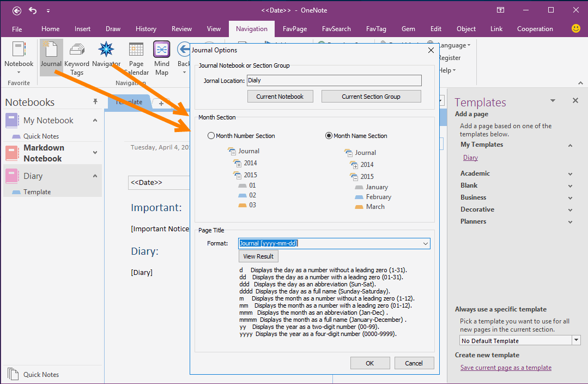The height and width of the screenshot is (384, 588).
Task: Open the FavPage ribbon tab
Action: click(295, 29)
